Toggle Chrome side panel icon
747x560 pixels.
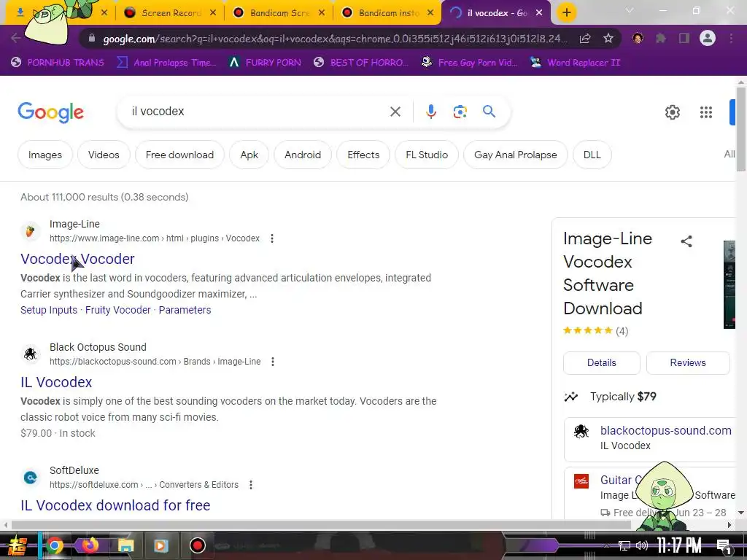(x=684, y=38)
